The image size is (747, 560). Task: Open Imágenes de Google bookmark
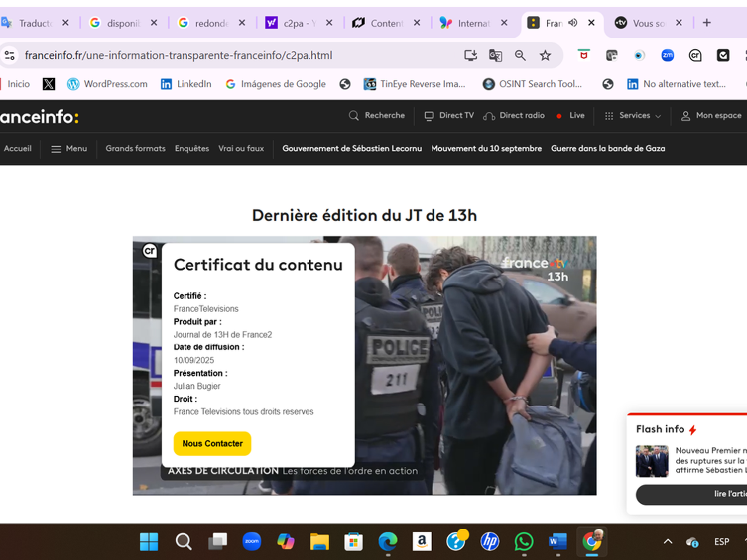(275, 84)
